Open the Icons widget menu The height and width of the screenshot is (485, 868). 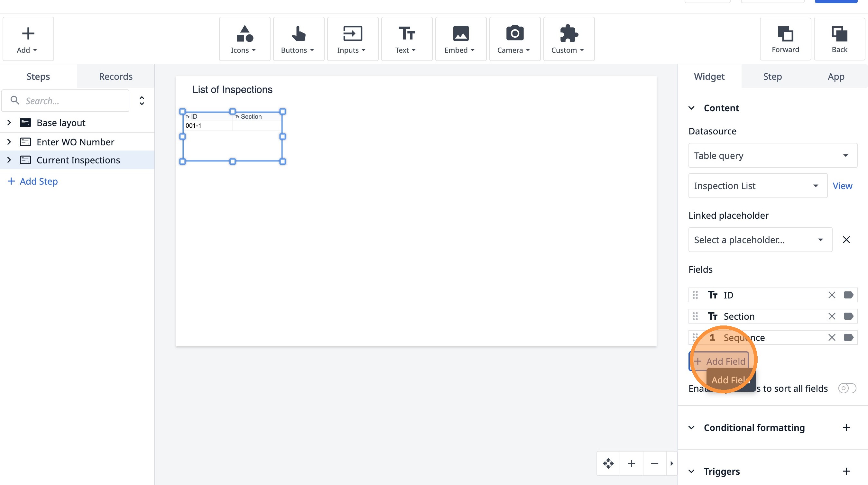point(244,39)
